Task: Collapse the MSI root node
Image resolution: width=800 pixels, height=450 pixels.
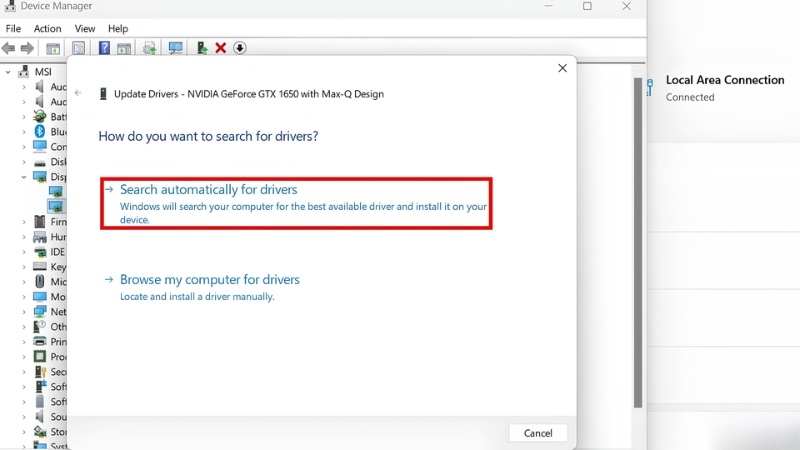Action: 8,72
